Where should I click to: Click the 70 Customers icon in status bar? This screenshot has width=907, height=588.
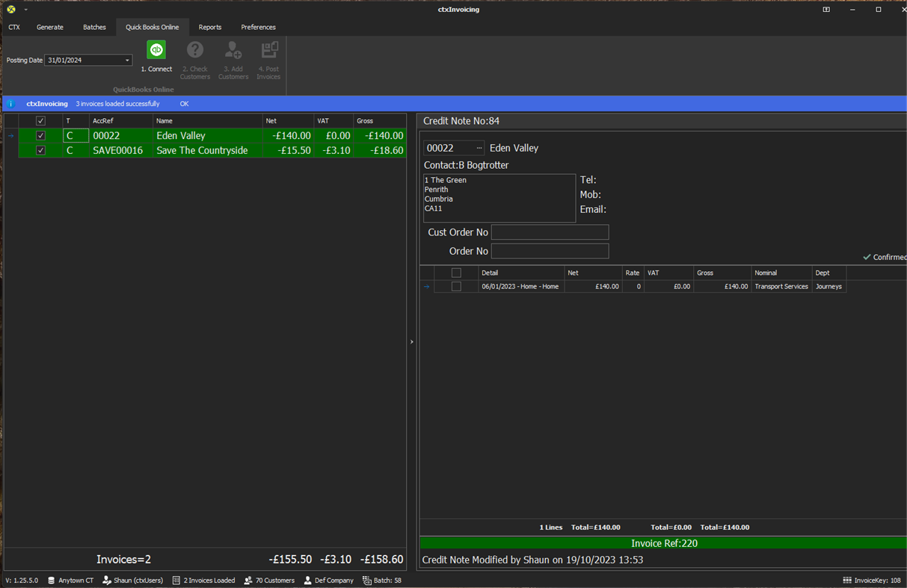(246, 580)
